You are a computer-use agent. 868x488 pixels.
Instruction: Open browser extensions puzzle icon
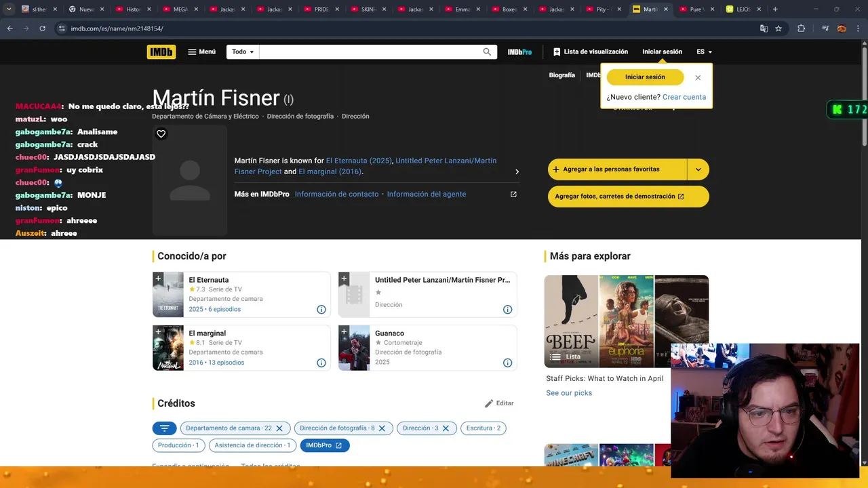tap(801, 28)
